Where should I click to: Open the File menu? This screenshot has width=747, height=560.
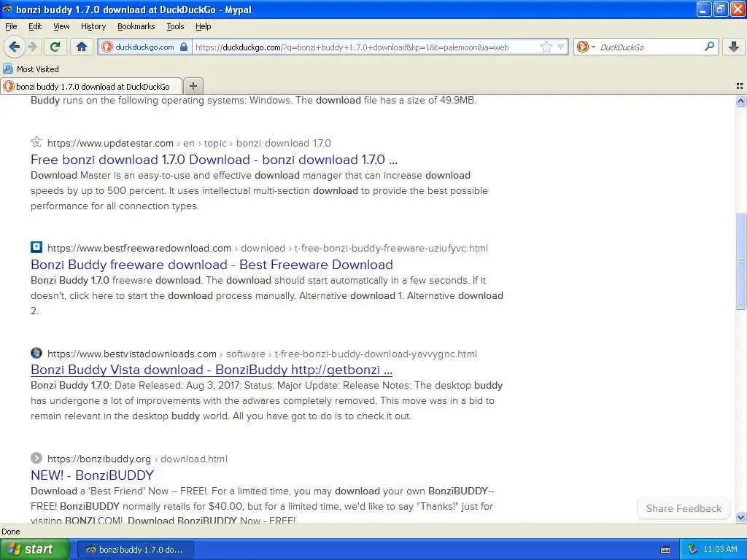(11, 26)
